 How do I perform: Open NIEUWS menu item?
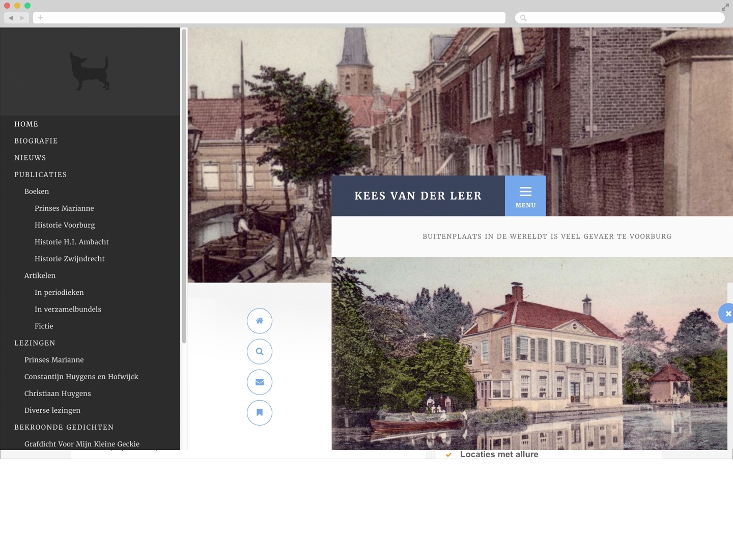coord(30,158)
